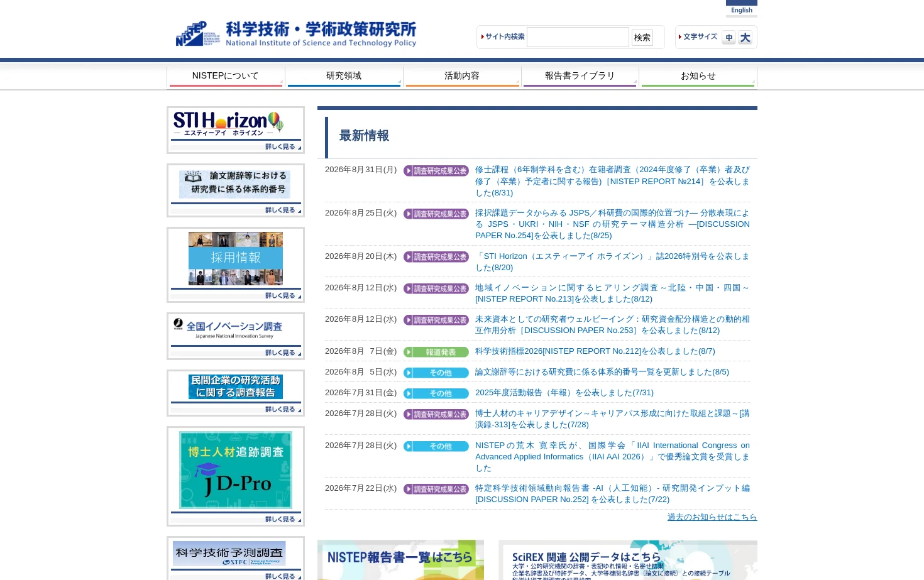Click その他 badge on the July 31 entry
924x580 pixels.
point(436,393)
